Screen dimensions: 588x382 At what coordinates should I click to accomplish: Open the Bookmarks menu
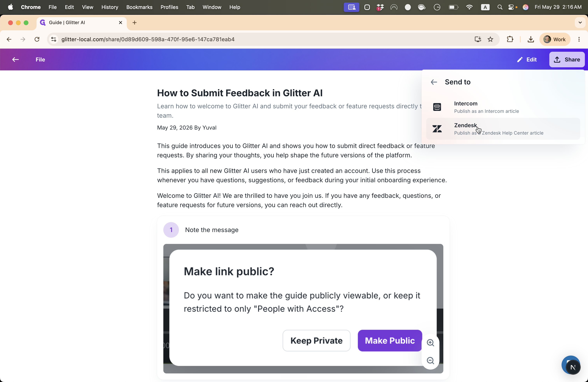pyautogui.click(x=139, y=7)
